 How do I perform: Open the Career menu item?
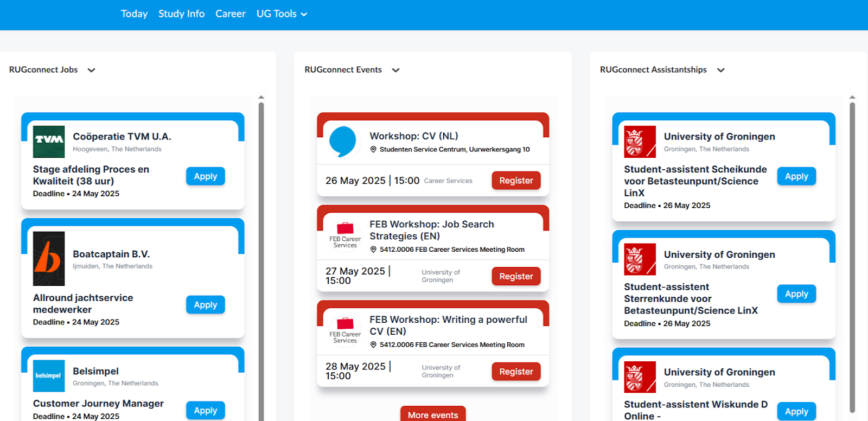coord(231,14)
